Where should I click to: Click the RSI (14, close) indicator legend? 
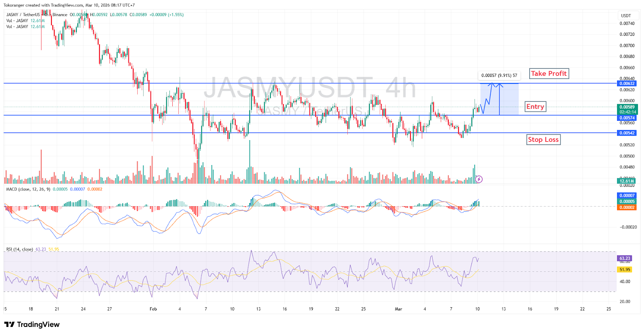click(19, 249)
